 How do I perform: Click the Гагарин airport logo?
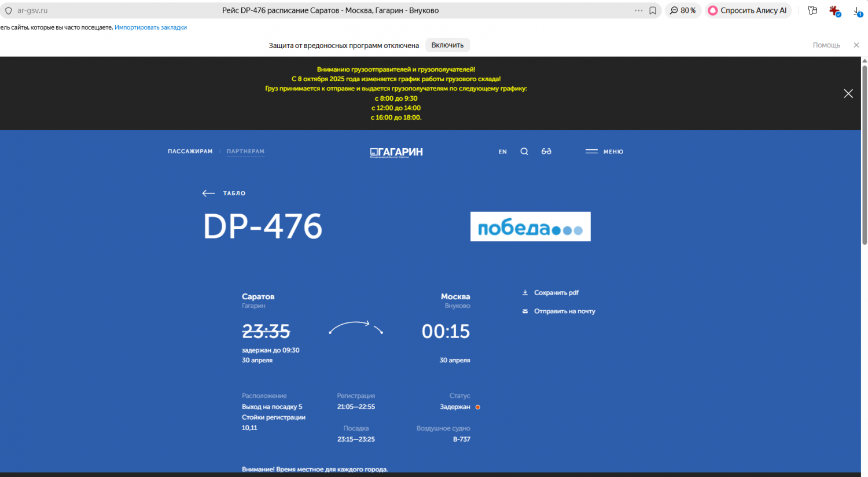coord(396,152)
